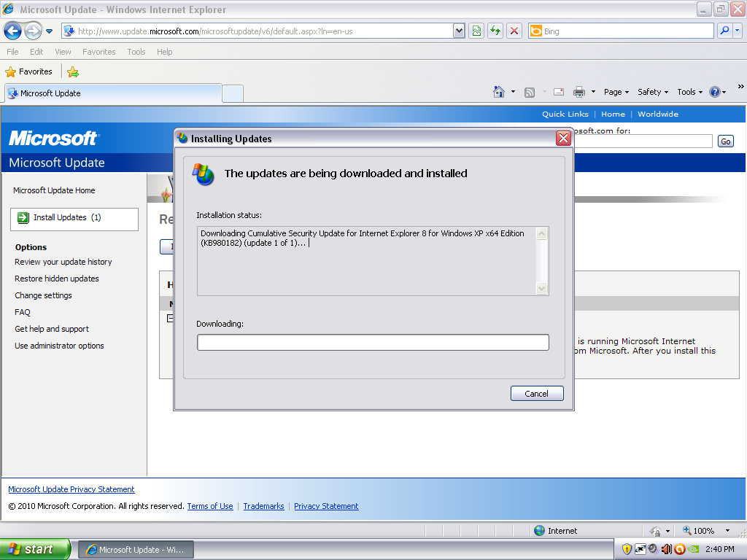
Task: Click the Microsoft Update taskbar button
Action: [x=136, y=550]
